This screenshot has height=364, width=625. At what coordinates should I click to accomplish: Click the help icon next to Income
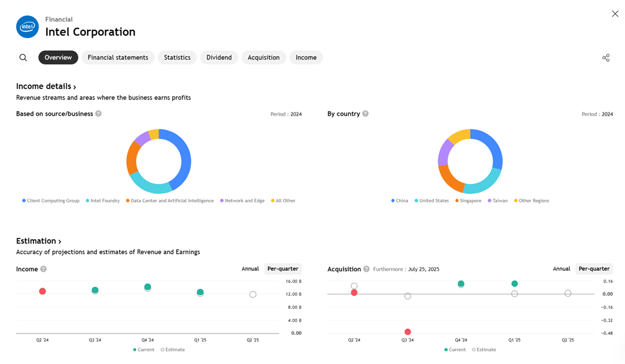tap(44, 269)
